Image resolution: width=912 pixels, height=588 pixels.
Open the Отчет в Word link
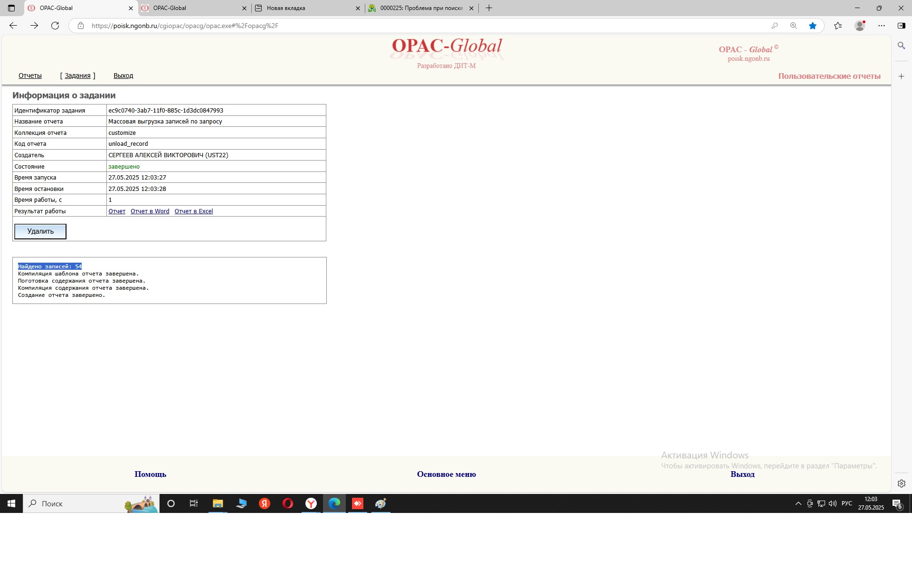pyautogui.click(x=150, y=211)
